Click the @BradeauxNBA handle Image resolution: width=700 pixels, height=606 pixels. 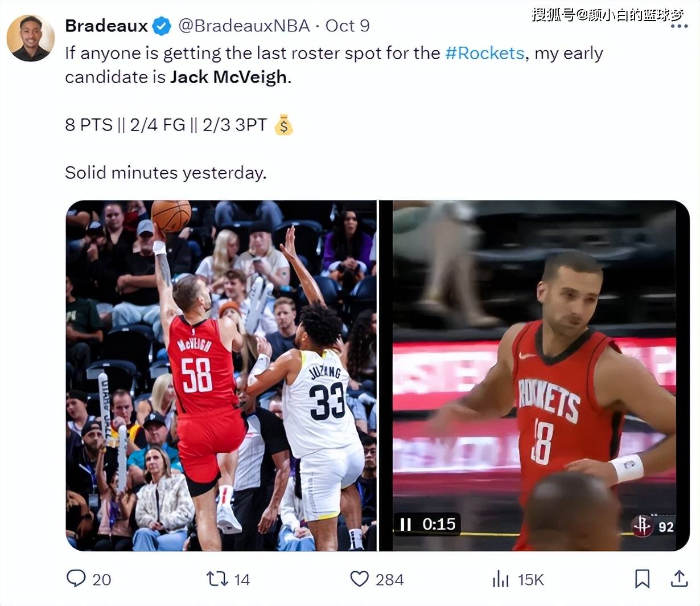pos(244,26)
